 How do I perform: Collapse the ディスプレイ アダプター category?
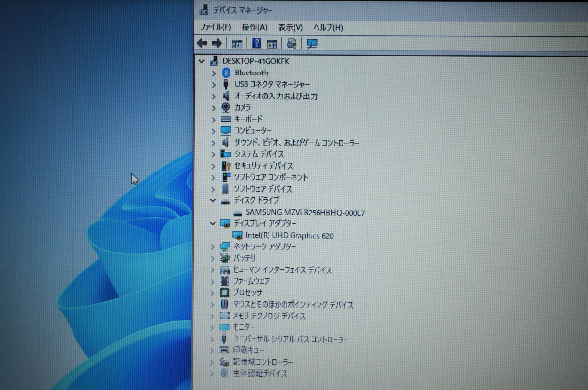213,223
